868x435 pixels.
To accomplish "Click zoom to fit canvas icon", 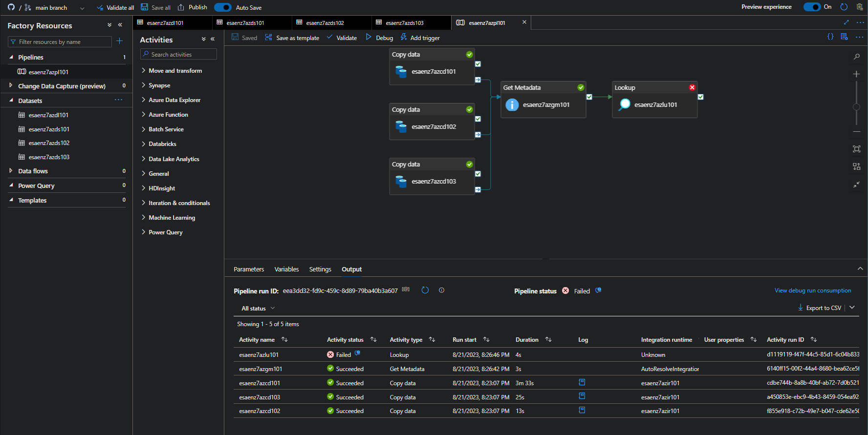I will 856,149.
